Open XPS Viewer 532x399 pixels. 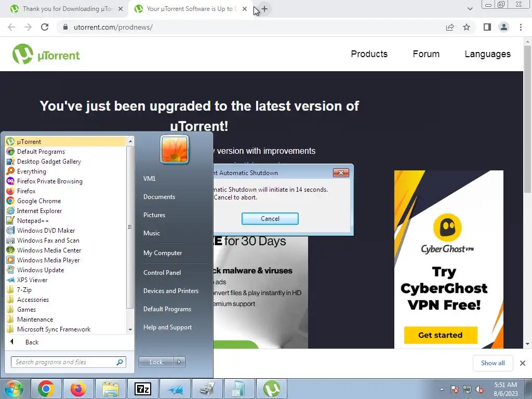tap(65, 279)
